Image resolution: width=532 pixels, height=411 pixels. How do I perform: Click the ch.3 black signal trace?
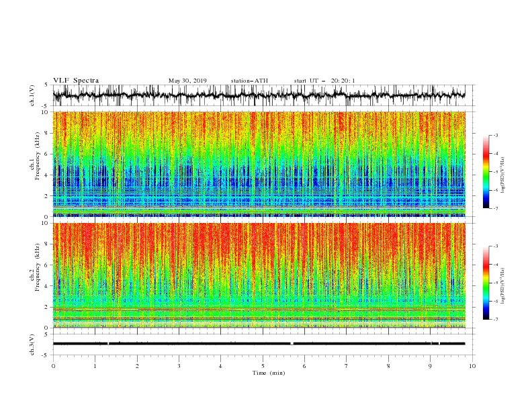(x=259, y=344)
